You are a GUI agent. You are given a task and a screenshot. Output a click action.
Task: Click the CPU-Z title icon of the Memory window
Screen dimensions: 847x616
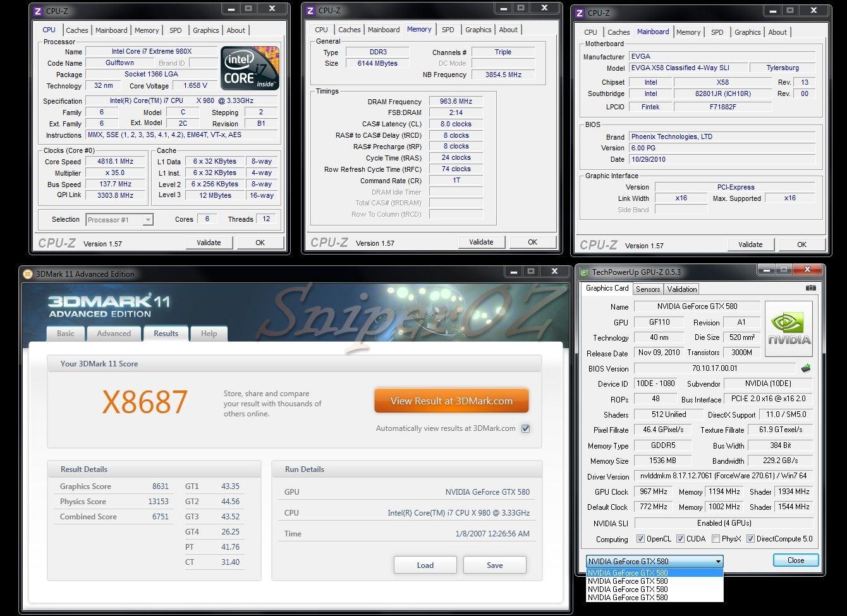click(310, 10)
